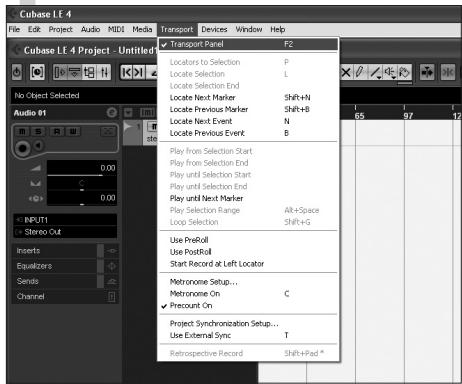Open the Mixer with the faders toolbar icon
The height and width of the screenshot is (384, 462).
[x=104, y=72]
